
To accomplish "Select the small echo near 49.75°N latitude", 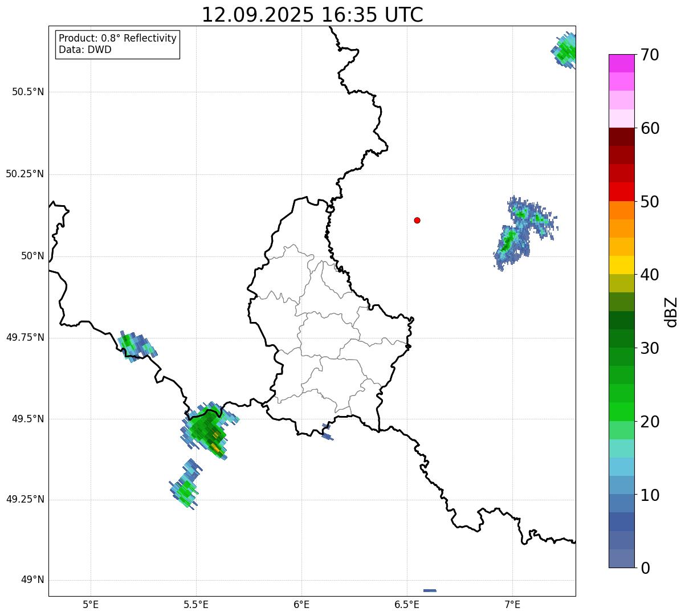I will pos(134,346).
